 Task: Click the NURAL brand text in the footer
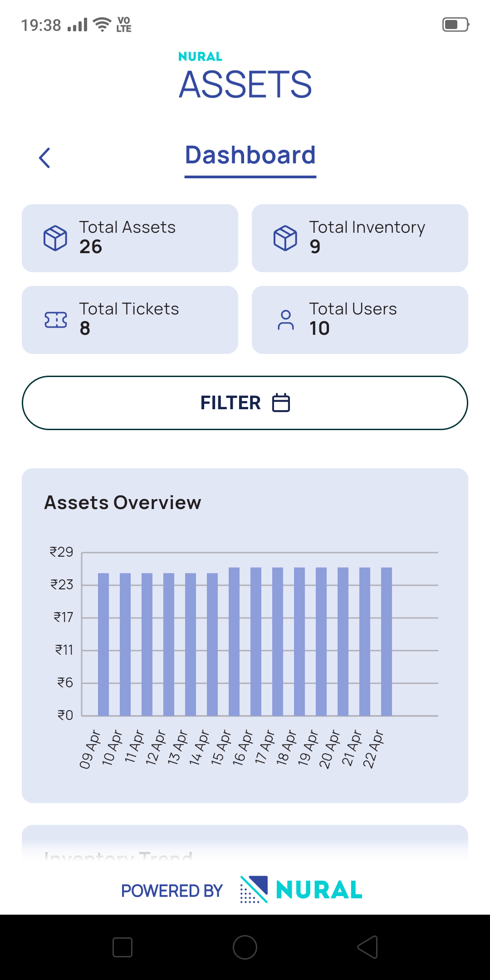[x=319, y=890]
